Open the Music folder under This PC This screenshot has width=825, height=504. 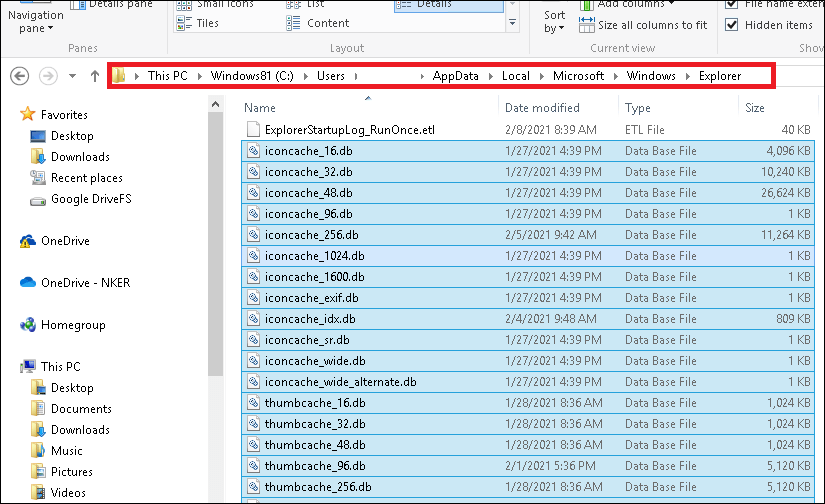(x=66, y=451)
